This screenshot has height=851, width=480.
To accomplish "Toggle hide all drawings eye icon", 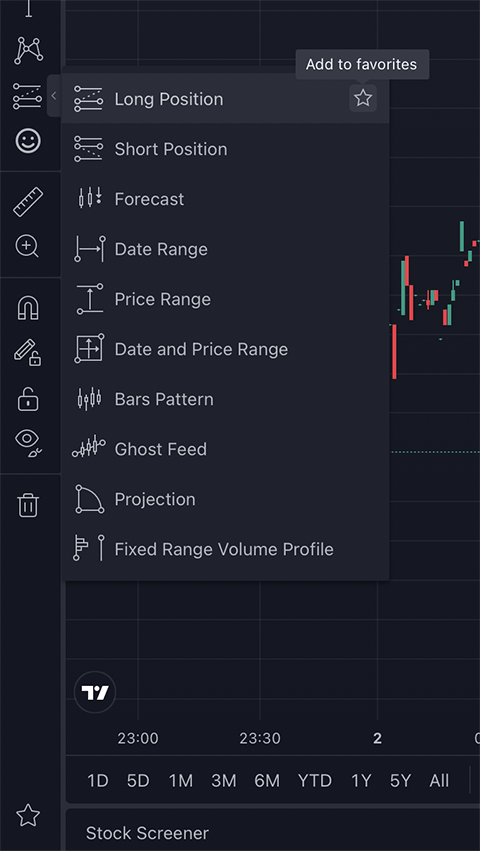I will click(x=28, y=442).
